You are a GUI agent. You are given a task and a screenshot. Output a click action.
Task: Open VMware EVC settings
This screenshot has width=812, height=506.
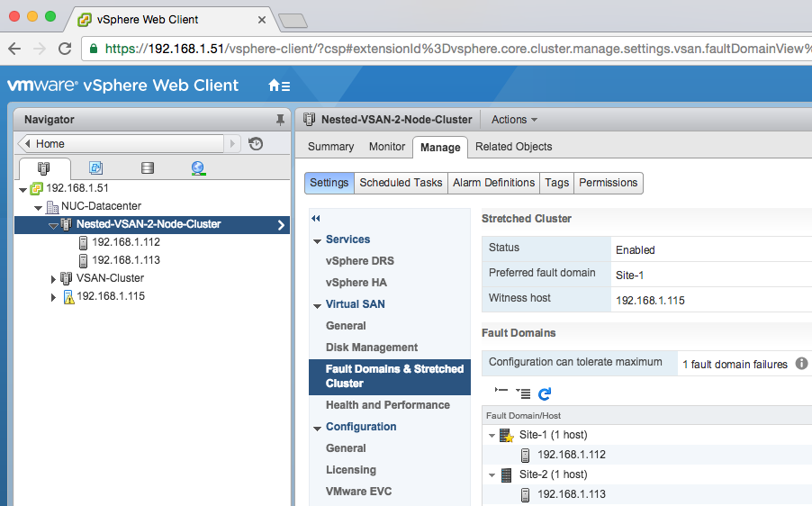pos(359,492)
